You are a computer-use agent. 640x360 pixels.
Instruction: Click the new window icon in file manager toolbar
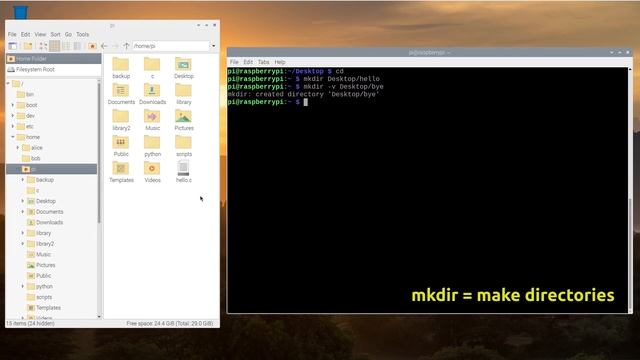(x=13, y=46)
